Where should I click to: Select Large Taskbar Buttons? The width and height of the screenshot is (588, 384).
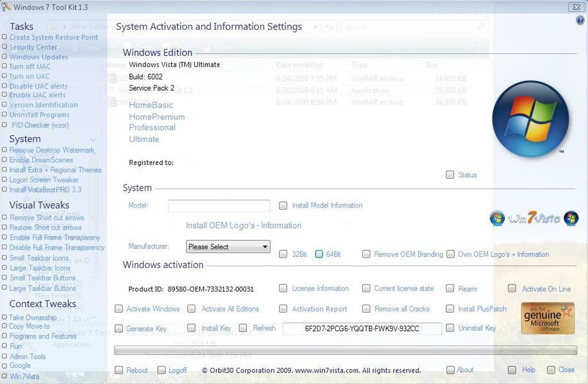(x=5, y=288)
